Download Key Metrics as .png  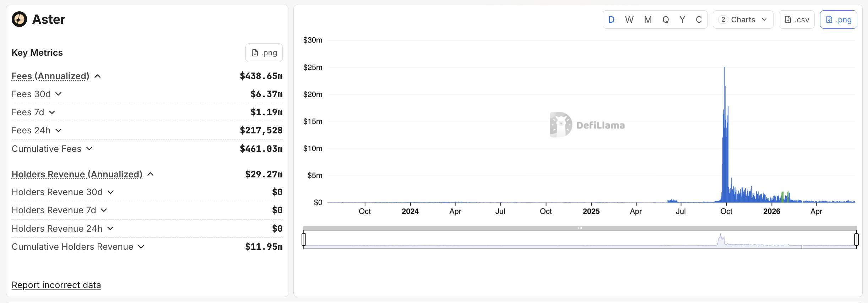tap(264, 53)
